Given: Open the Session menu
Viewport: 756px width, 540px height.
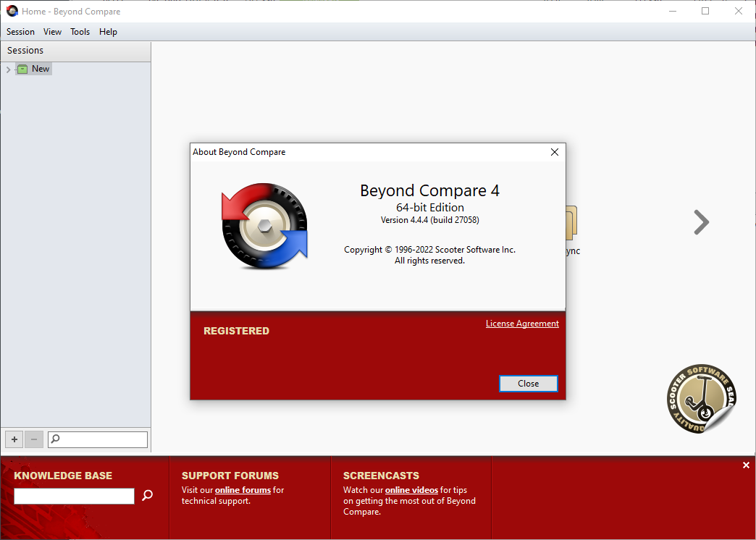Looking at the screenshot, I should click(x=20, y=32).
